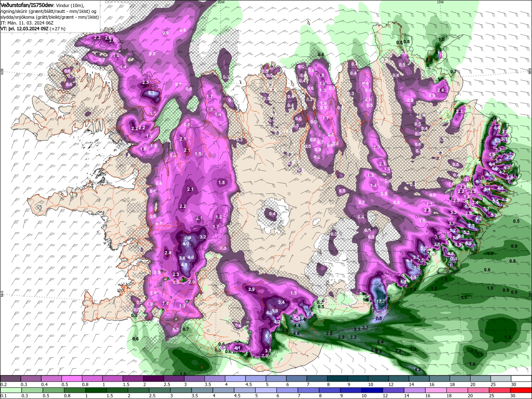532x399 pixels.
Task: Select the darkest green legend swatch at 1
Action: pos(96,390)
